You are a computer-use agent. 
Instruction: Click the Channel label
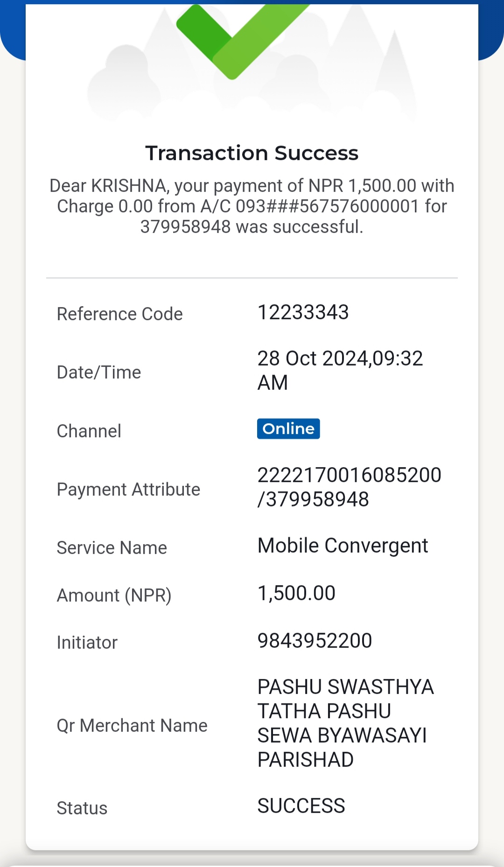(x=89, y=431)
